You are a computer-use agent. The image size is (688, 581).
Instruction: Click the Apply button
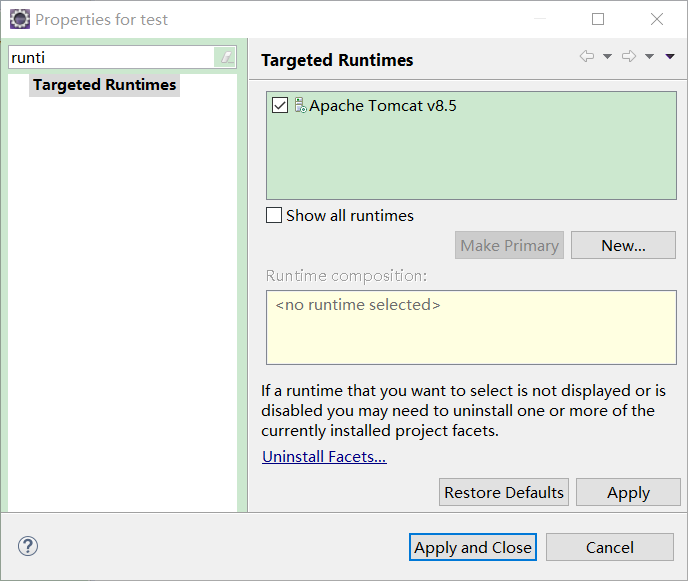click(x=628, y=492)
